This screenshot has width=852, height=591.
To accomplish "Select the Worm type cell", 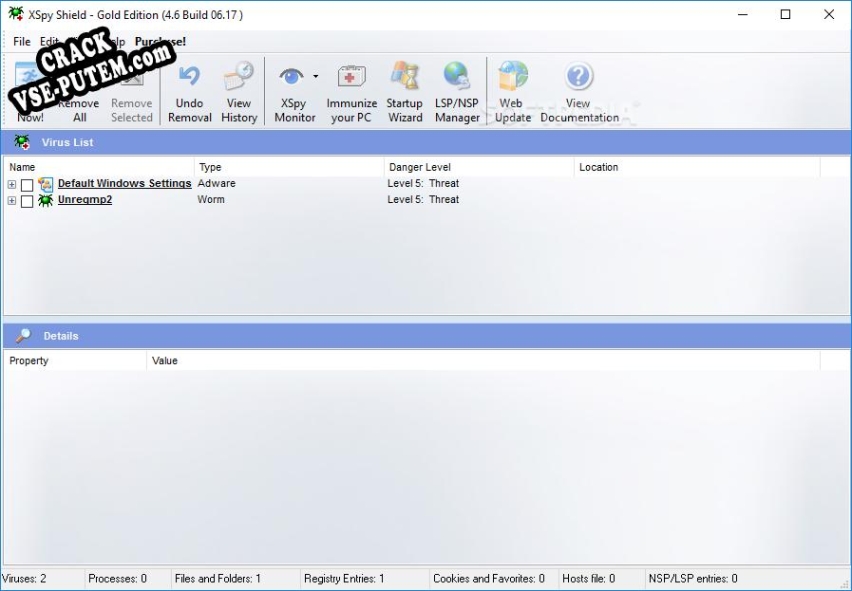I will (x=211, y=199).
